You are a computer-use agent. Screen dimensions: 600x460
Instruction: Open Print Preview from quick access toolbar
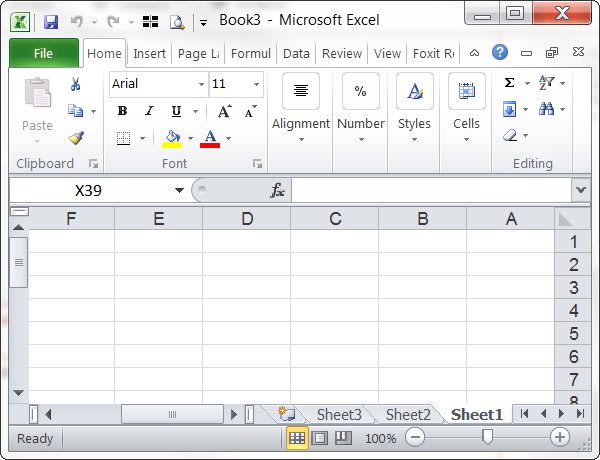pyautogui.click(x=177, y=22)
